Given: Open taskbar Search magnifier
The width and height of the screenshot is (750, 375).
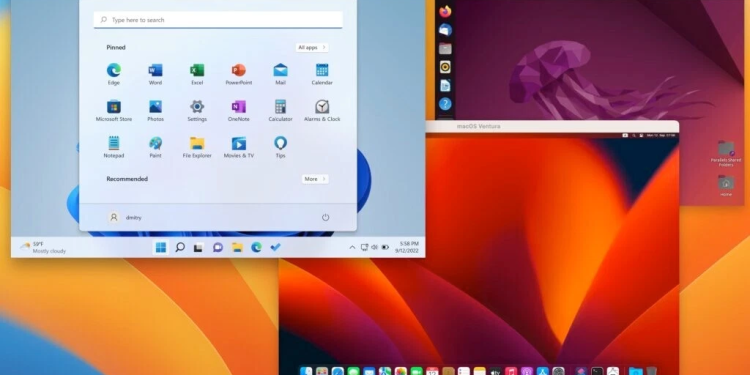Looking at the screenshot, I should point(180,247).
